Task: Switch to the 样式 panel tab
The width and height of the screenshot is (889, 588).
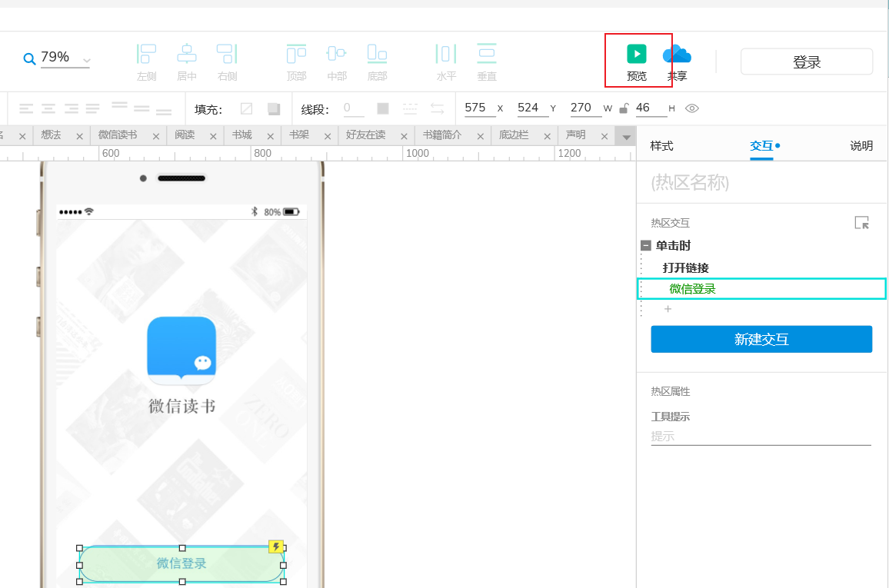Action: pyautogui.click(x=661, y=145)
